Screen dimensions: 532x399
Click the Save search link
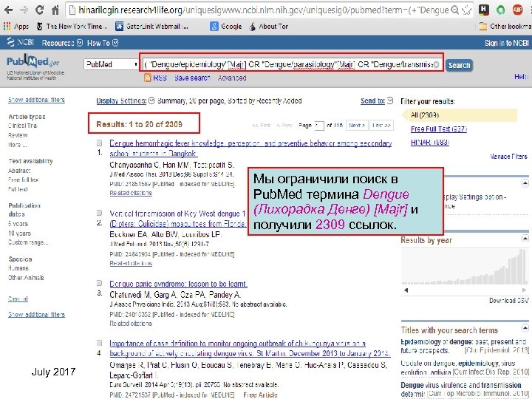(192, 78)
